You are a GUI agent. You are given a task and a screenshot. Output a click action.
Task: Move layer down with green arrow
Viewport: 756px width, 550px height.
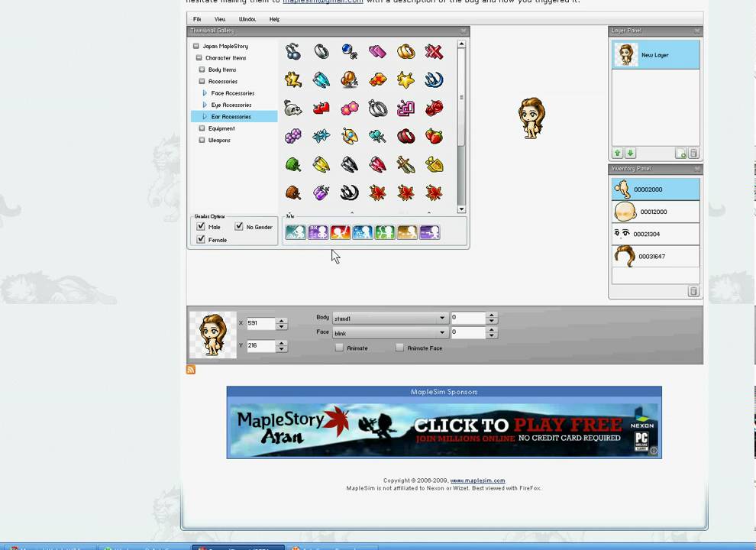pyautogui.click(x=630, y=153)
